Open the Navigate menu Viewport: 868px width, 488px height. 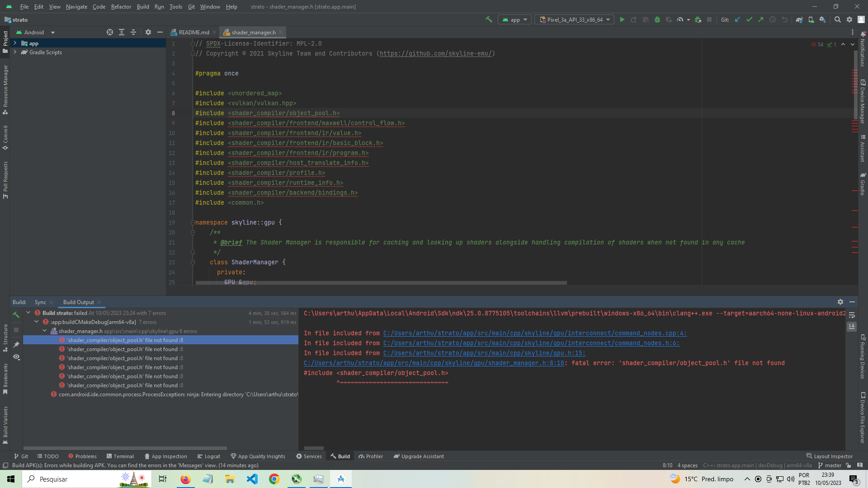76,6
